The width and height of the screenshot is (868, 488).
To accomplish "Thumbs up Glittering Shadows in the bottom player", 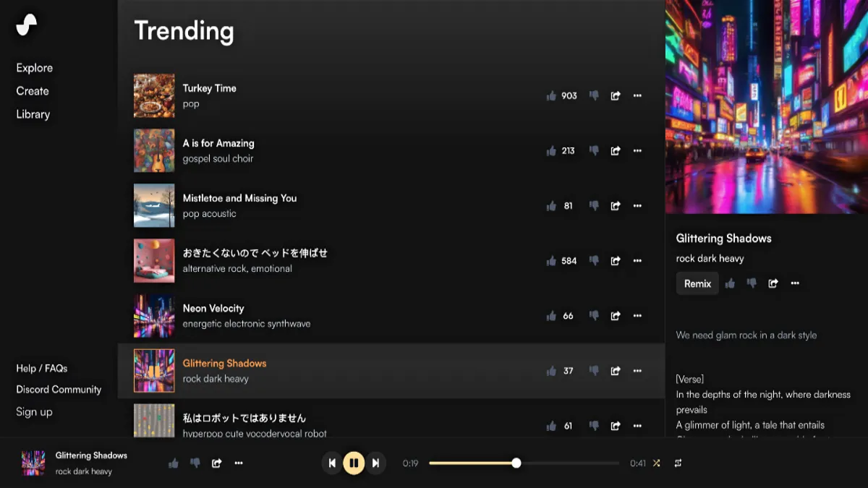I will point(174,463).
